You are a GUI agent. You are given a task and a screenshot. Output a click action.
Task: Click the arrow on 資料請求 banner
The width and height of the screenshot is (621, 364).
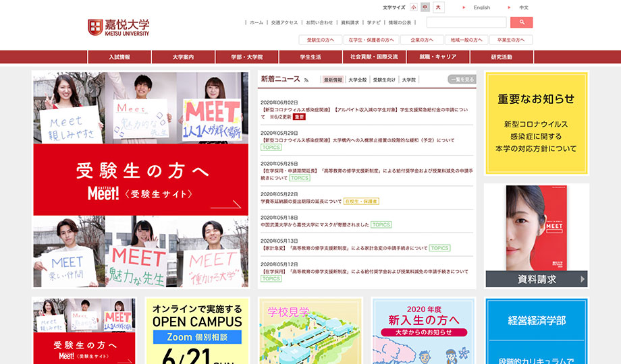tap(583, 279)
